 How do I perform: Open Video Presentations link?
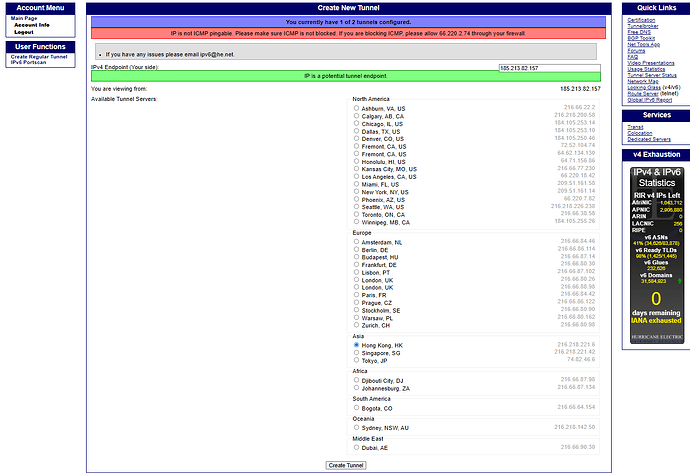tap(650, 63)
